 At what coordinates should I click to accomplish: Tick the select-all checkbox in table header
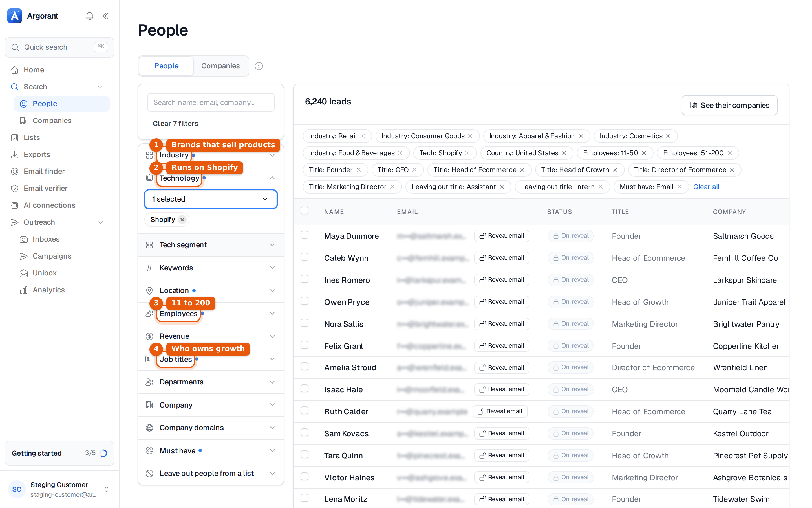(304, 211)
